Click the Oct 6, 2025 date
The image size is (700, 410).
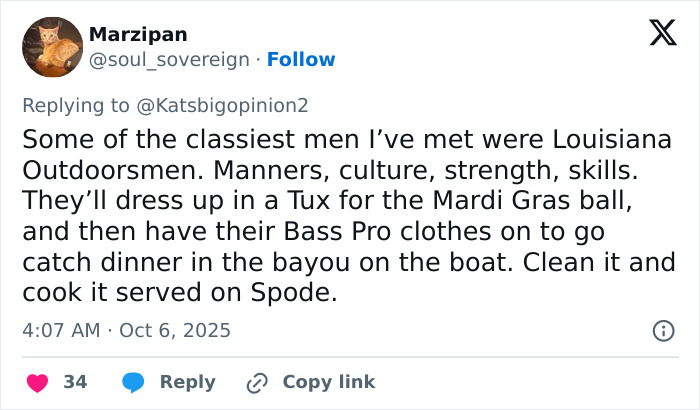click(x=177, y=330)
